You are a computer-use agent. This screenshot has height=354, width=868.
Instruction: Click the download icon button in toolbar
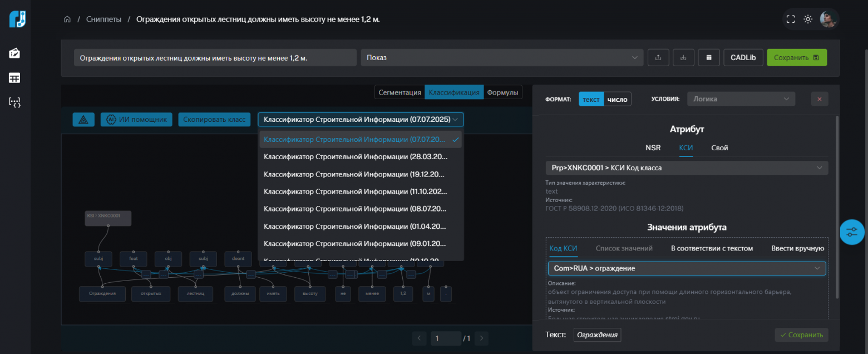[x=683, y=57]
